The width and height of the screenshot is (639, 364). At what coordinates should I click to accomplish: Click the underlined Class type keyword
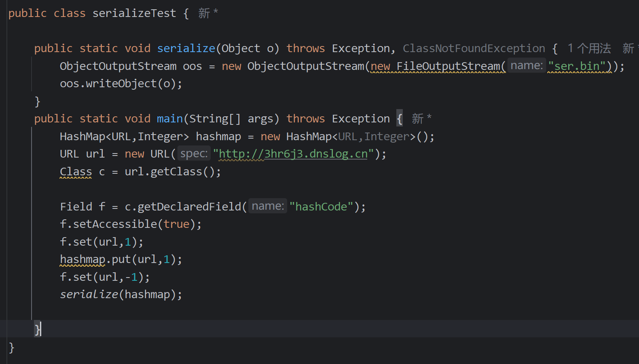(76, 172)
